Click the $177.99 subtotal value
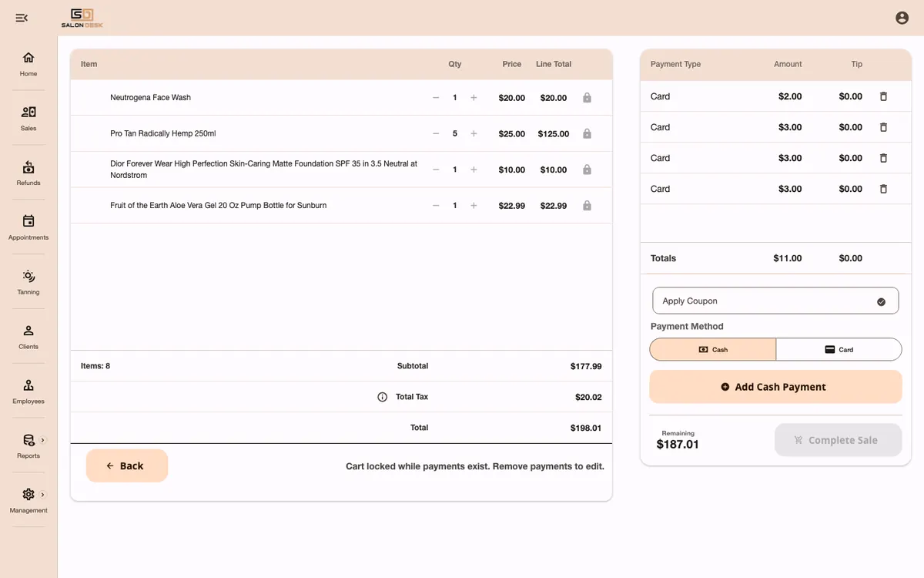Image resolution: width=924 pixels, height=578 pixels. [586, 367]
